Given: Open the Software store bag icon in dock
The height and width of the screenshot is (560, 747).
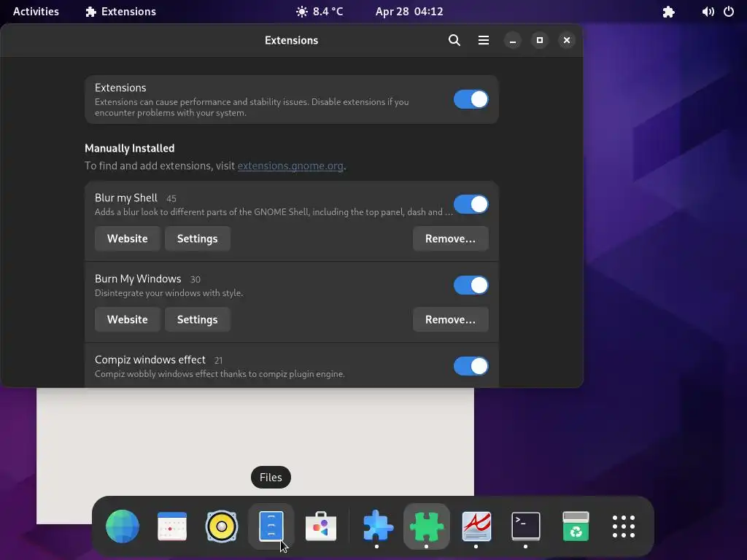Looking at the screenshot, I should pos(321,526).
